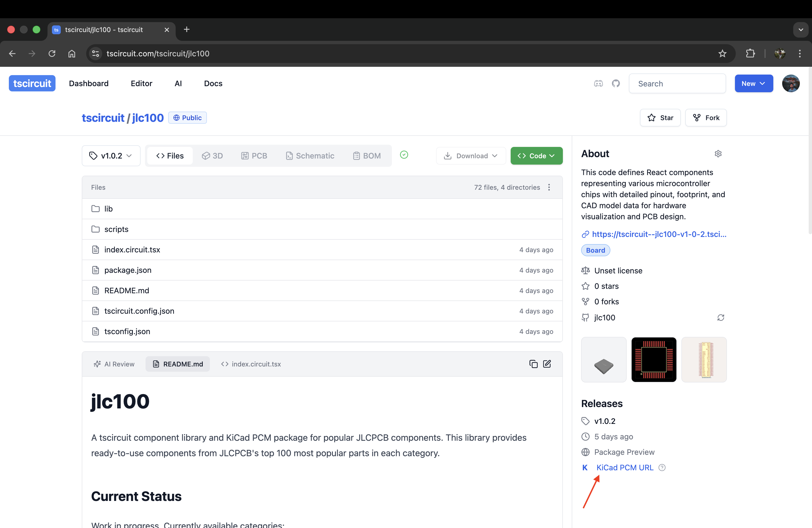Bookmark this page with star icon
Screen dimensions: 812x528
[x=722, y=54]
